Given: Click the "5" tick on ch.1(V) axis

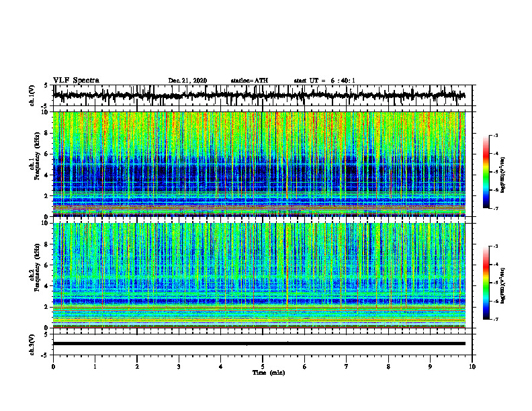Looking at the screenshot, I should tap(46, 85).
